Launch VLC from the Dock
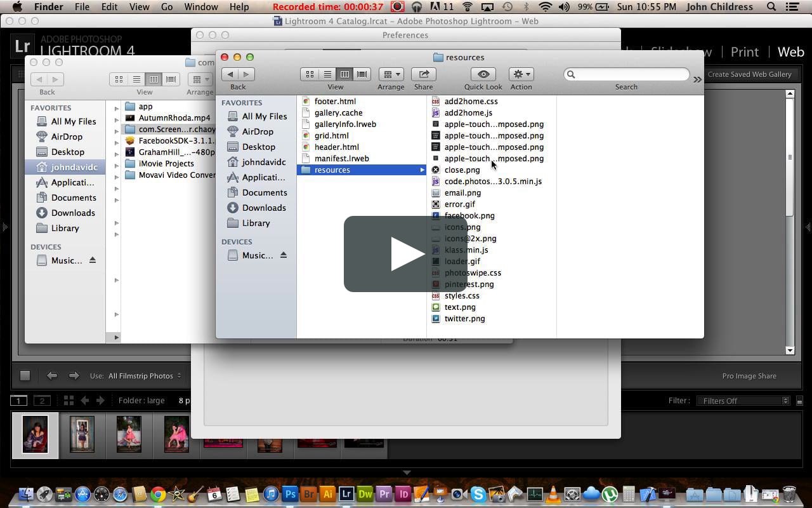 553,494
